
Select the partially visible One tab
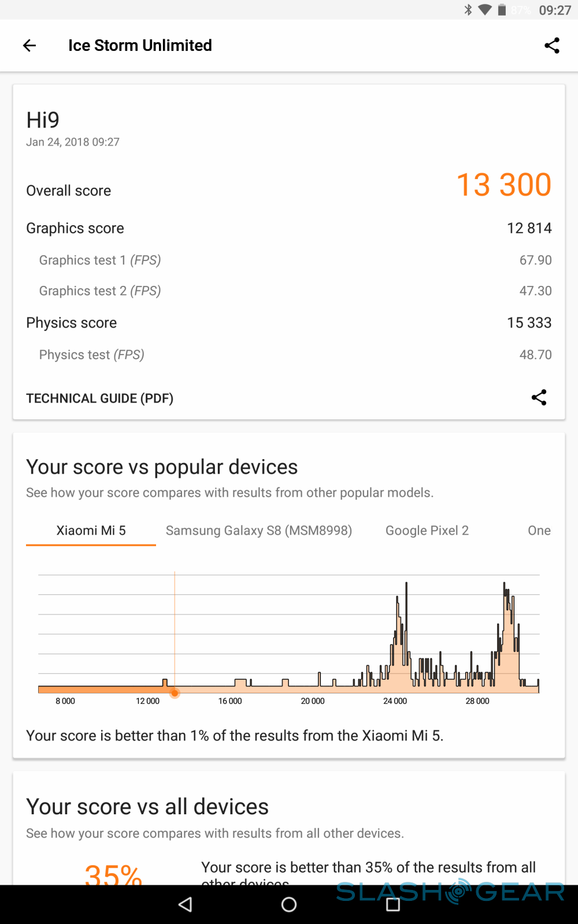539,531
